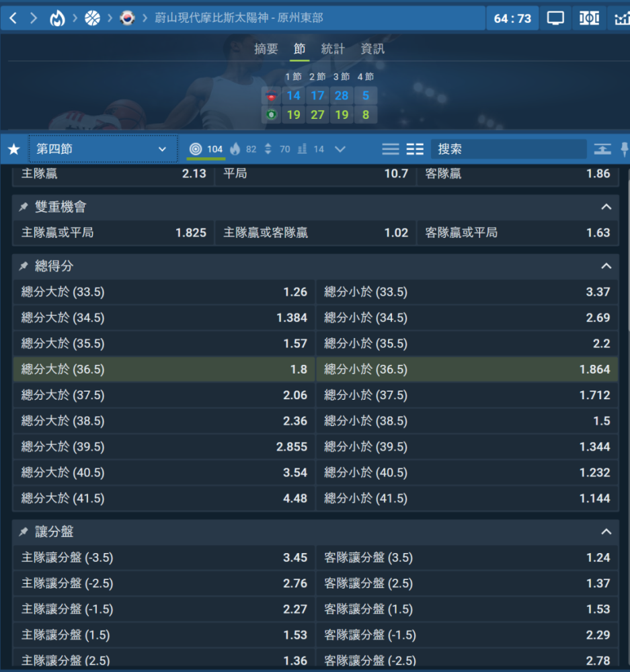Select 總分小於 (37.5) odds 1.712
Screen dimensions: 630x672
coord(467,395)
